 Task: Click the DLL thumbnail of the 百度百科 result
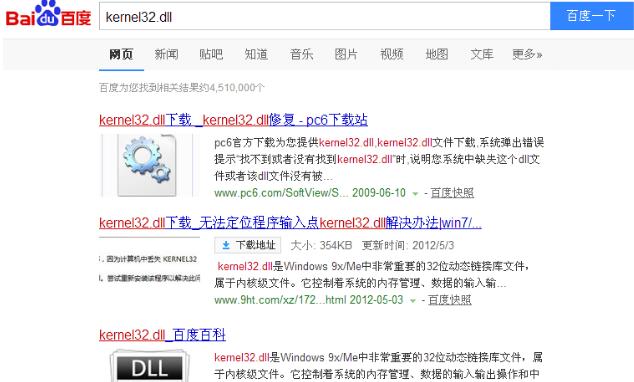[150, 366]
